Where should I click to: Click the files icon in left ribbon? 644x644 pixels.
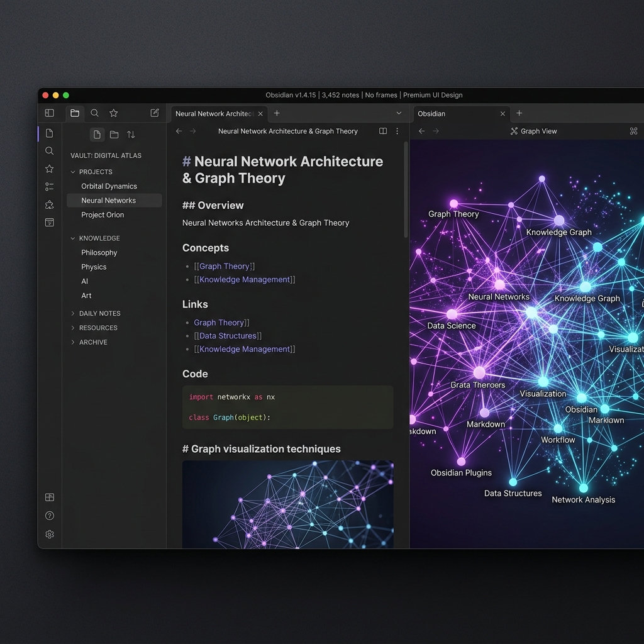49,133
